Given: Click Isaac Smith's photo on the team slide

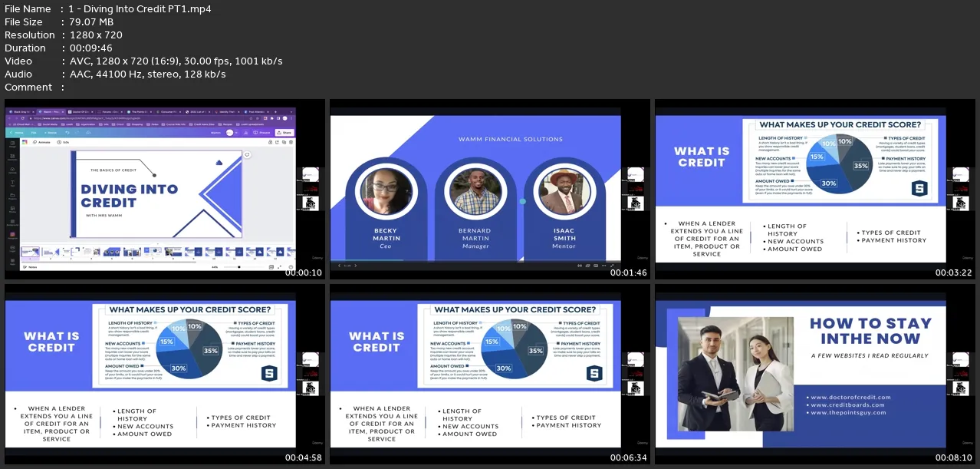Looking at the screenshot, I should pyautogui.click(x=563, y=191).
